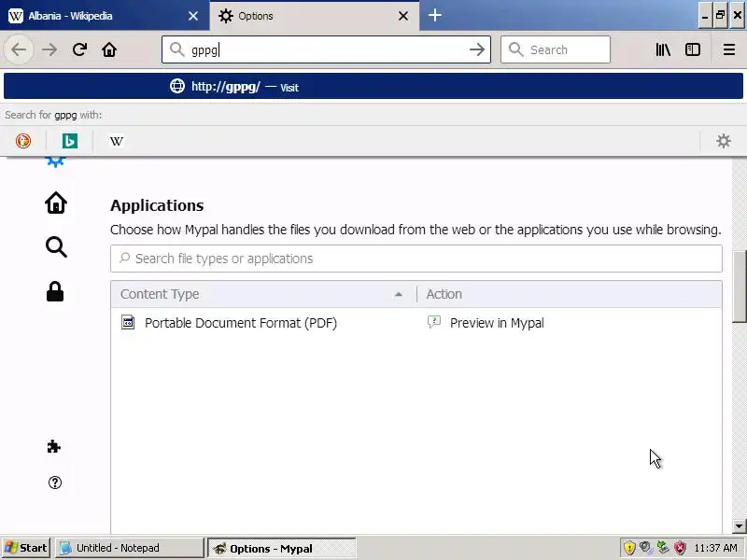Click the PDF file type icon
Screen dimensions: 747x560
tap(128, 322)
